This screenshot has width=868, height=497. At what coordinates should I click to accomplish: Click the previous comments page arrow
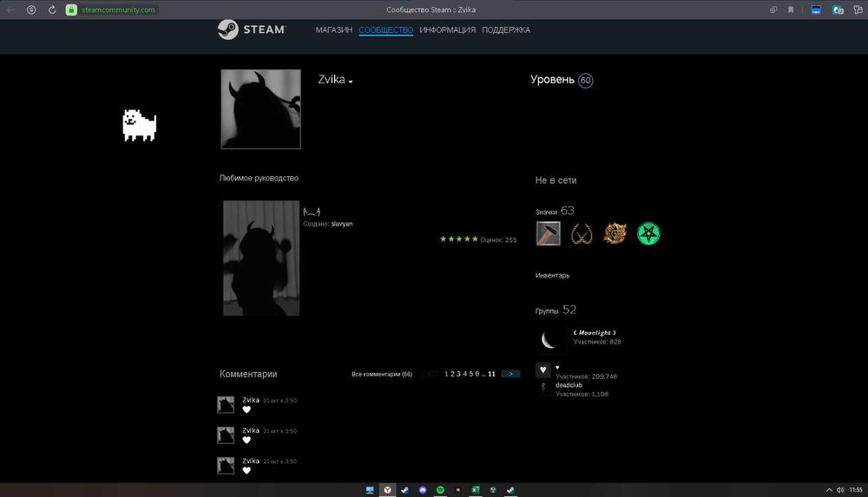point(429,374)
